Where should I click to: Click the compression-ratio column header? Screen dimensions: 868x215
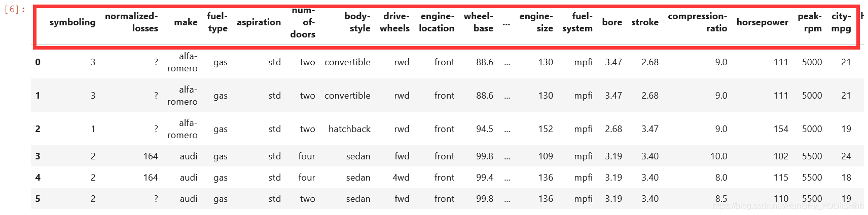[x=698, y=22]
